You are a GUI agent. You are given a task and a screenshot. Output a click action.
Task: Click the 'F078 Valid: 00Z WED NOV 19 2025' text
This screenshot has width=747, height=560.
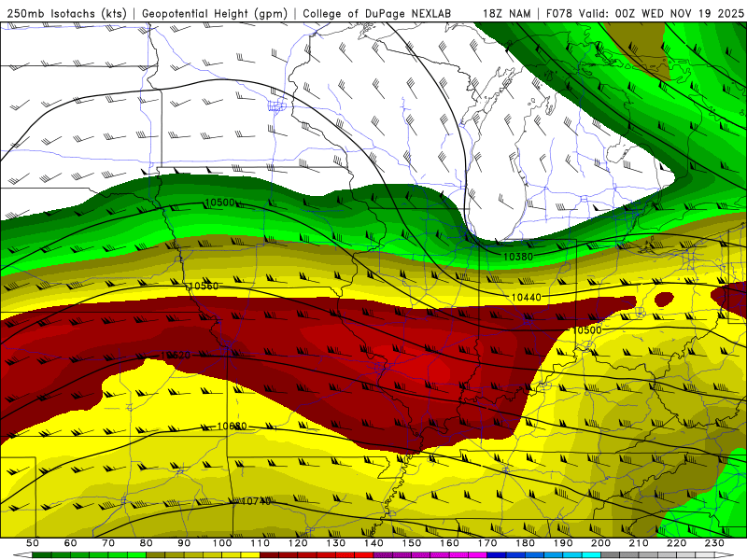pos(645,13)
